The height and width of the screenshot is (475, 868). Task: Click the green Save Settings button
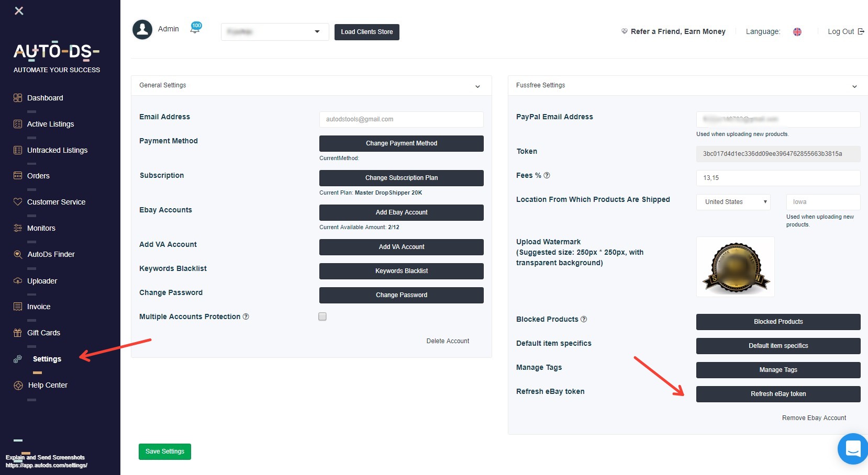pyautogui.click(x=165, y=451)
